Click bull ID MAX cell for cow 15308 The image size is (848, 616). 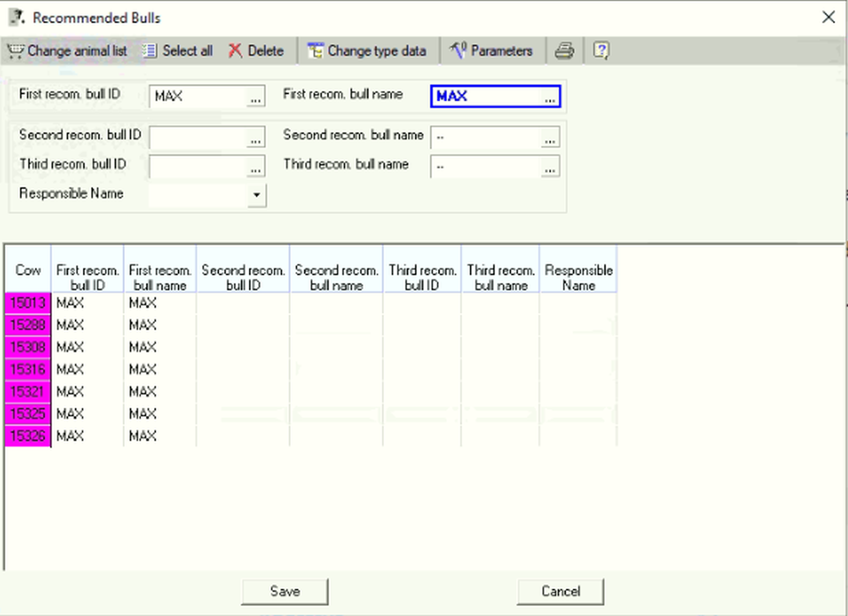[87, 347]
